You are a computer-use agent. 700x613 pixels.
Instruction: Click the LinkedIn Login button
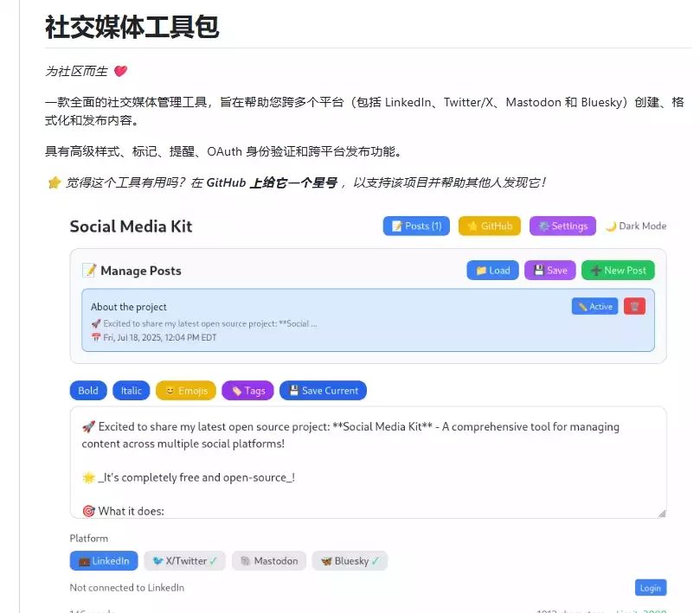coord(651,588)
